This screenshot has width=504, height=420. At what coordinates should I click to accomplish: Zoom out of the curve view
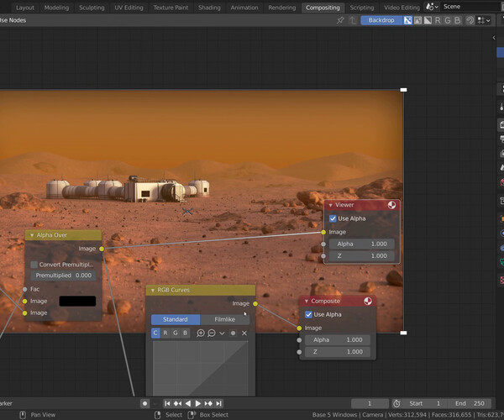(212, 333)
